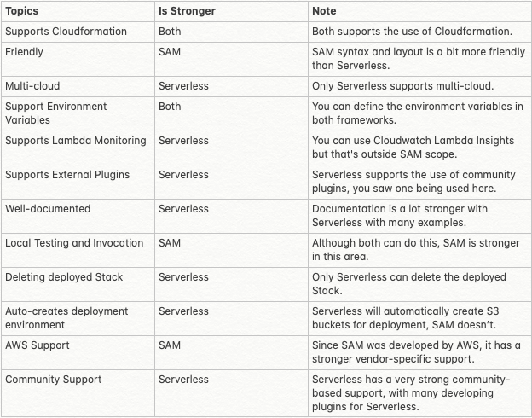The width and height of the screenshot is (532, 418).
Task: Click the "Note" column header
Action: [x=325, y=11]
